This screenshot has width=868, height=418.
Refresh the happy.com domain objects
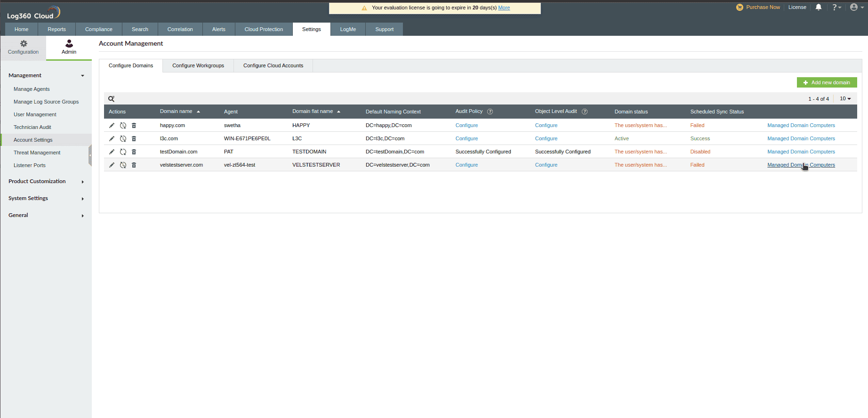[x=123, y=125]
